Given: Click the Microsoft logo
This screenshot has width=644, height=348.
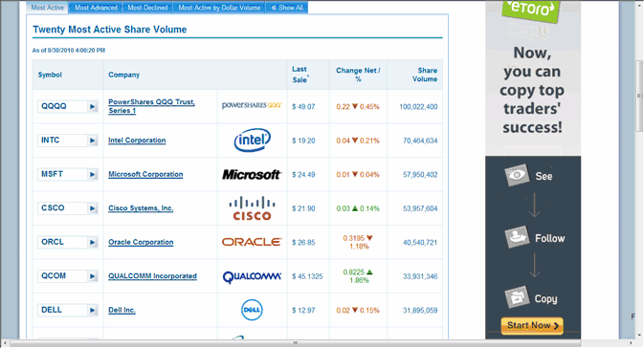Looking at the screenshot, I should click(252, 174).
